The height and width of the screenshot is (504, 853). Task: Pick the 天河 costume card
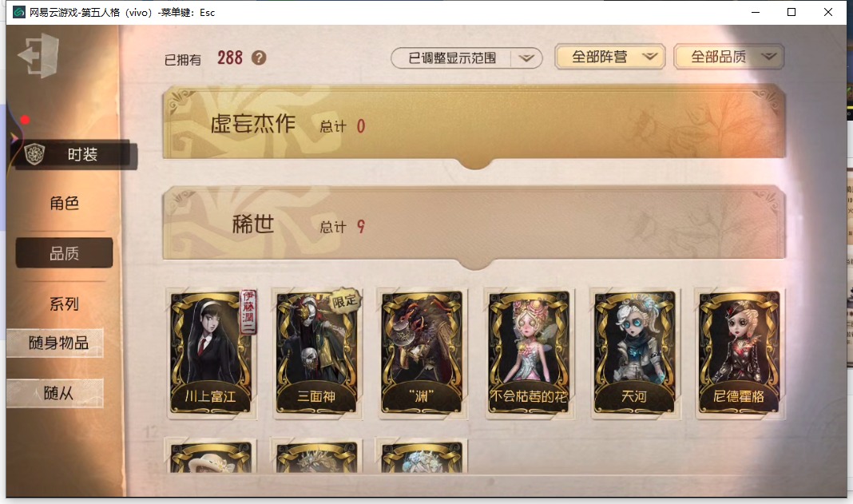[x=634, y=353]
